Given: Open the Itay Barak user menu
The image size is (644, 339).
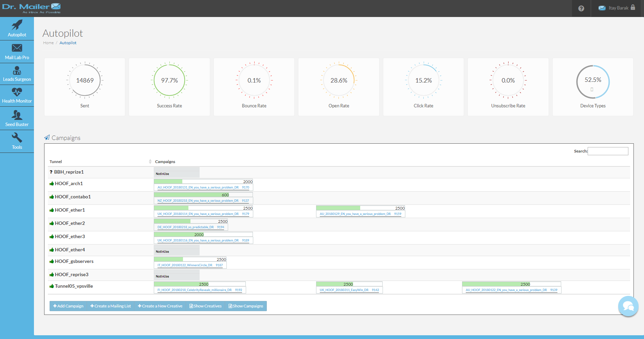Looking at the screenshot, I should tap(617, 8).
